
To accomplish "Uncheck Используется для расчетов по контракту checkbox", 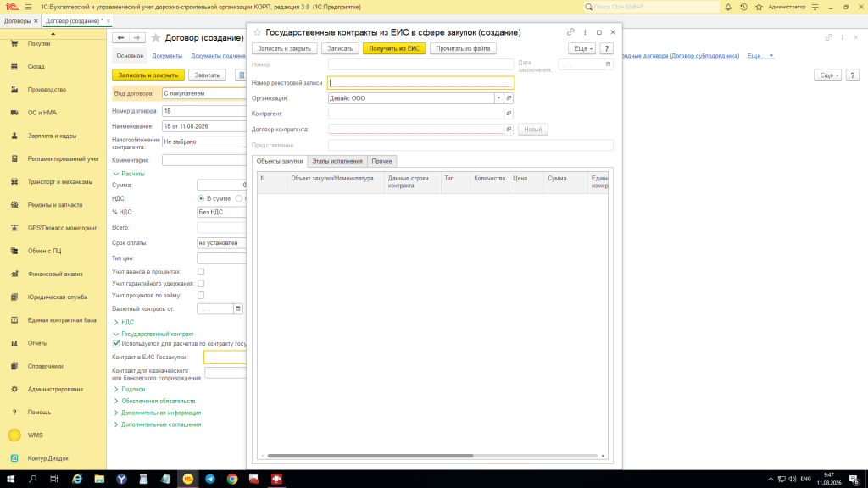I will click(x=116, y=344).
